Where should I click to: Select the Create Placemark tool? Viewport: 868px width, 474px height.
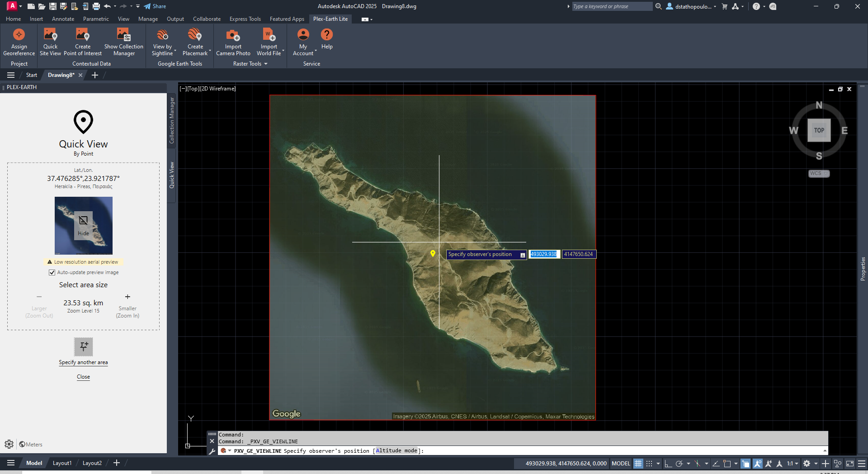coord(195,42)
